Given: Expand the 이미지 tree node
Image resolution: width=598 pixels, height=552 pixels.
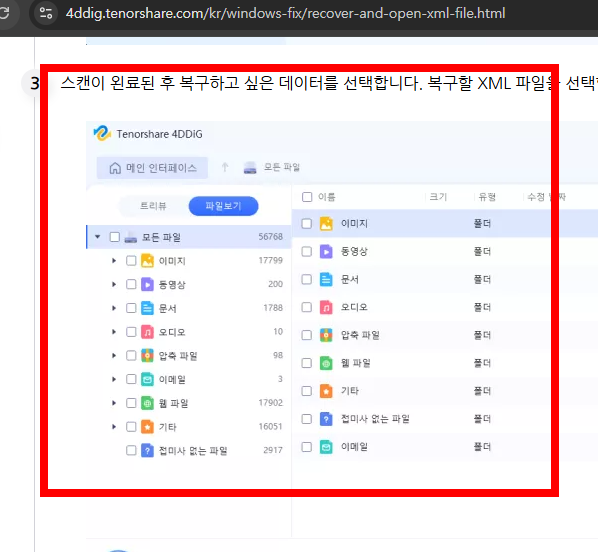Looking at the screenshot, I should pyautogui.click(x=114, y=261).
